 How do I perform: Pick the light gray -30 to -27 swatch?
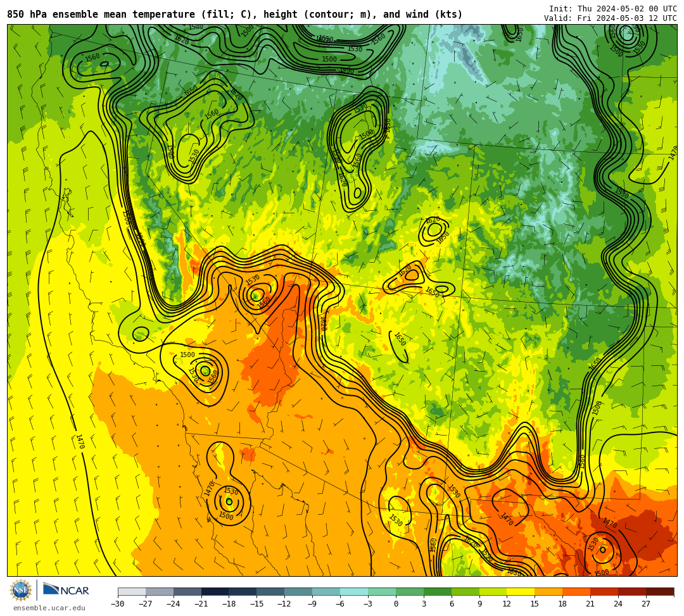tap(132, 591)
